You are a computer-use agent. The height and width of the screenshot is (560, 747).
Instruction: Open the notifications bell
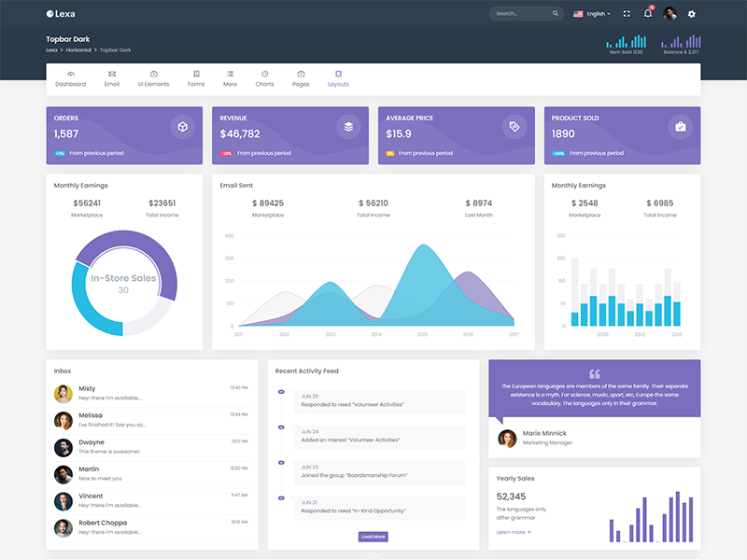pos(648,14)
